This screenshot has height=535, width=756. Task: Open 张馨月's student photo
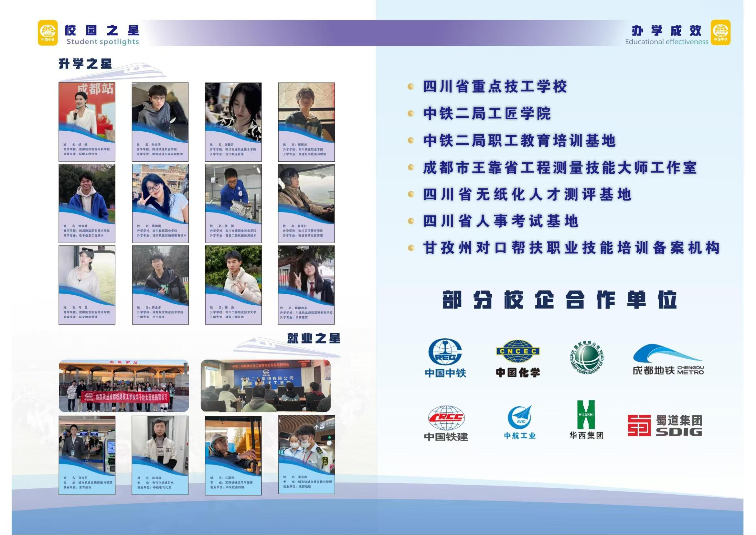[x=233, y=112]
